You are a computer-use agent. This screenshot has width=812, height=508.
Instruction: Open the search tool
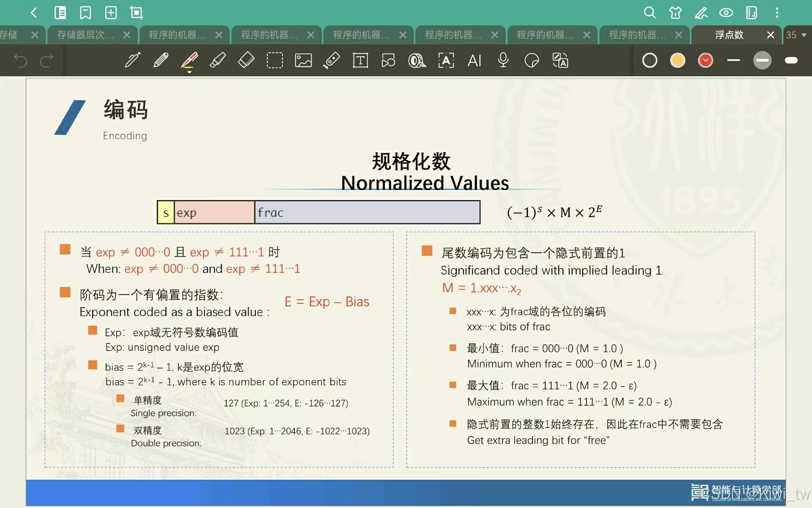coord(650,13)
